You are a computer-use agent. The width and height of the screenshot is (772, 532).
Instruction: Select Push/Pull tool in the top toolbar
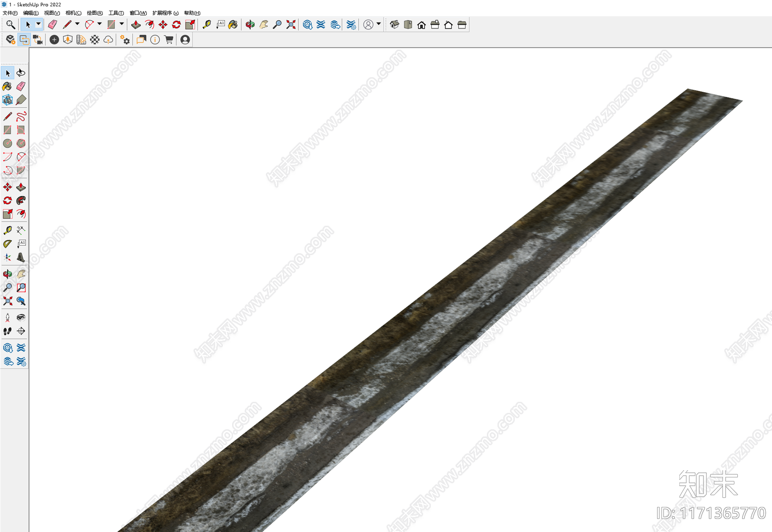(x=136, y=25)
